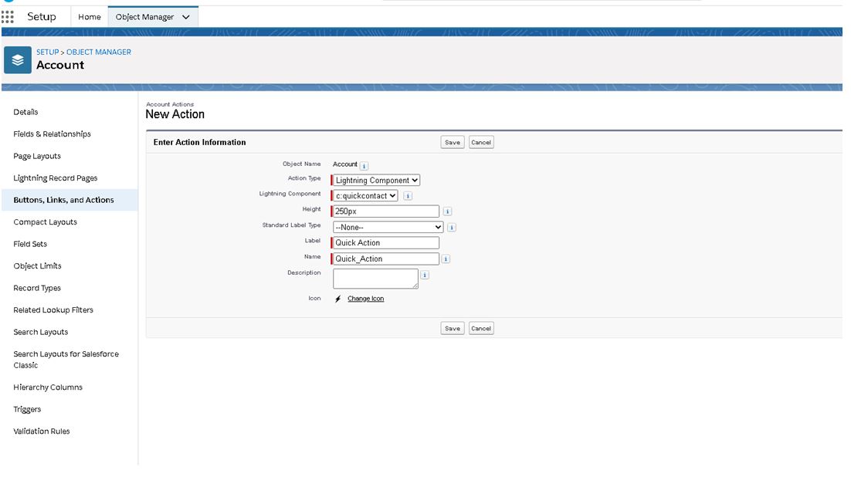Click into the Description text area
This screenshot has height=504, width=851.
pyautogui.click(x=375, y=279)
